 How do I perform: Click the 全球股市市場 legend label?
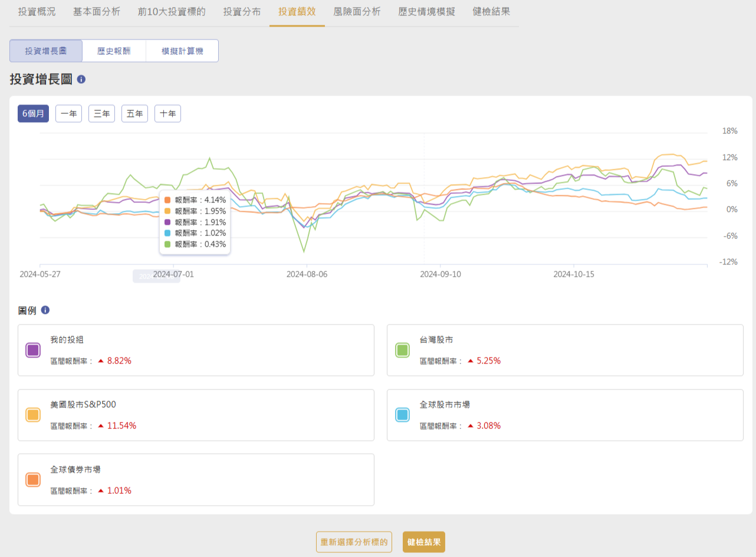445,405
